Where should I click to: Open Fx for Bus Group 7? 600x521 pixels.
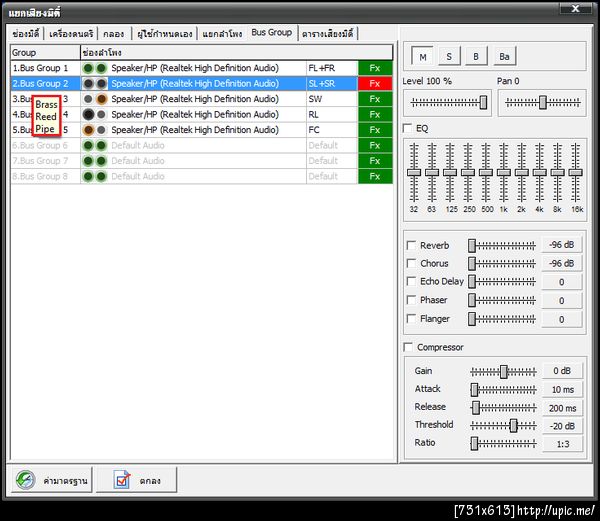pyautogui.click(x=375, y=161)
